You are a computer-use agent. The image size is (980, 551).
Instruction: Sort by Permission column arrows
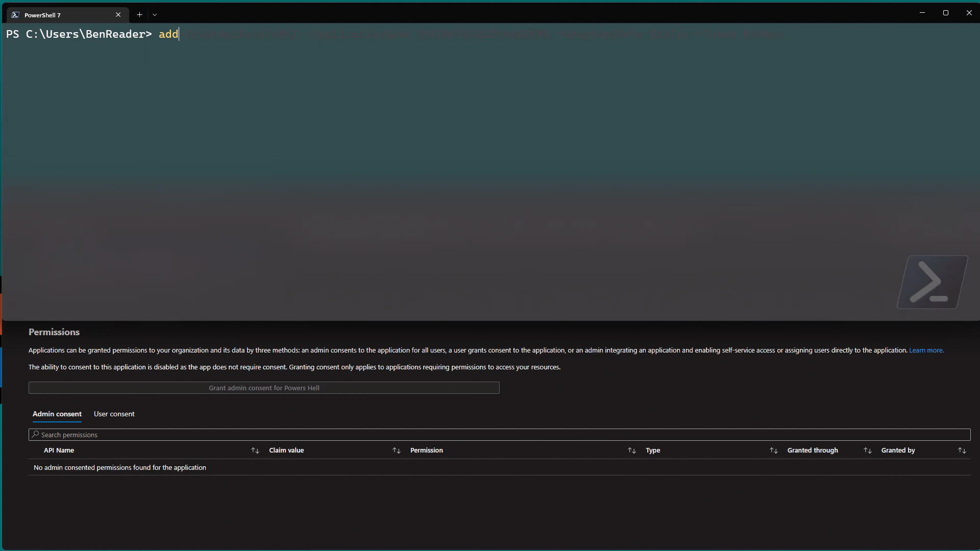[631, 450]
